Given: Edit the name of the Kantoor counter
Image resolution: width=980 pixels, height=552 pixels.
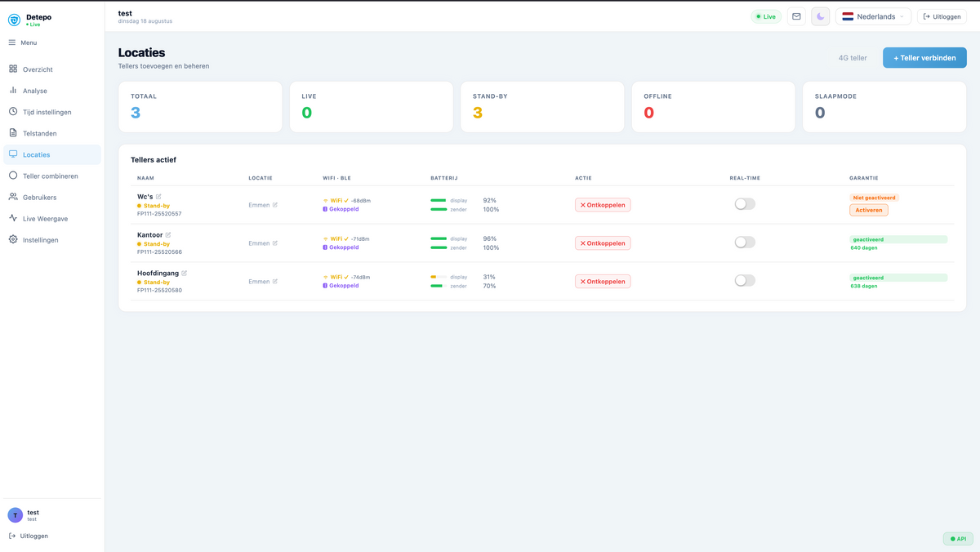Looking at the screenshot, I should [168, 235].
